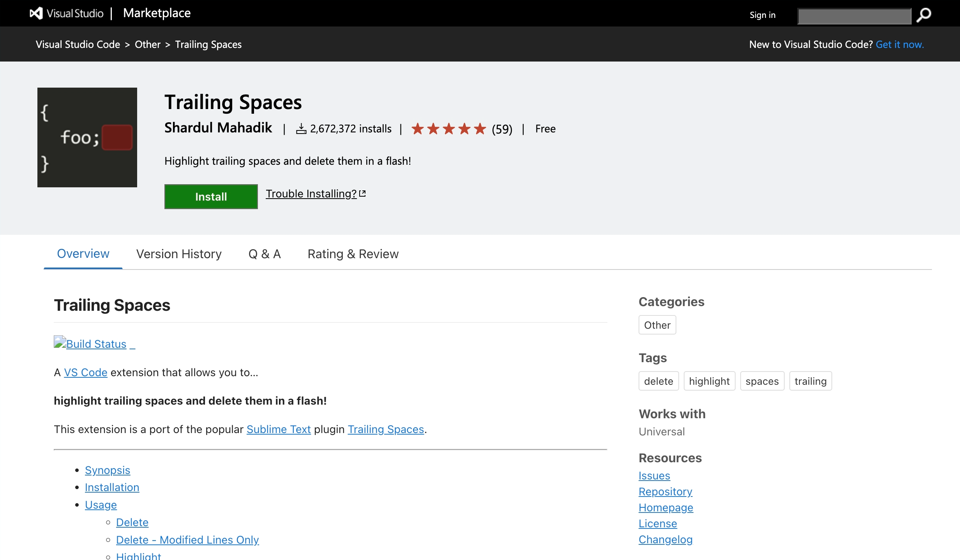960x560 pixels.
Task: Click the Universal works-with text
Action: coord(662,431)
